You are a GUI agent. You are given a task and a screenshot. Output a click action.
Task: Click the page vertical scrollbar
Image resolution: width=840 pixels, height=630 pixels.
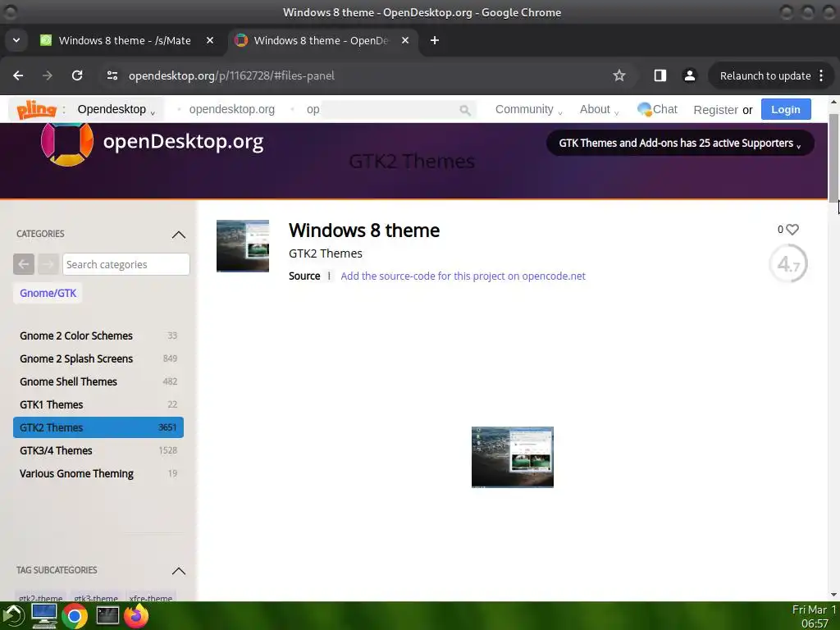833,157
